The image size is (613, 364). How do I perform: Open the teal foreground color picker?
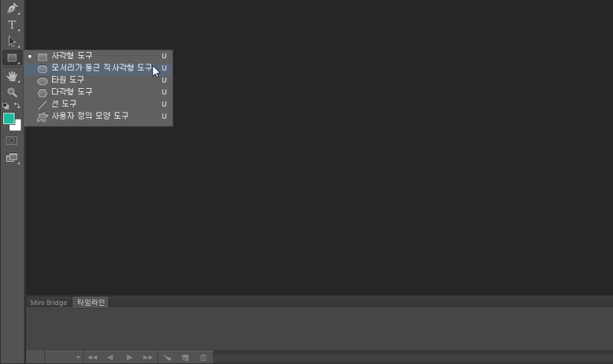[x=8, y=118]
